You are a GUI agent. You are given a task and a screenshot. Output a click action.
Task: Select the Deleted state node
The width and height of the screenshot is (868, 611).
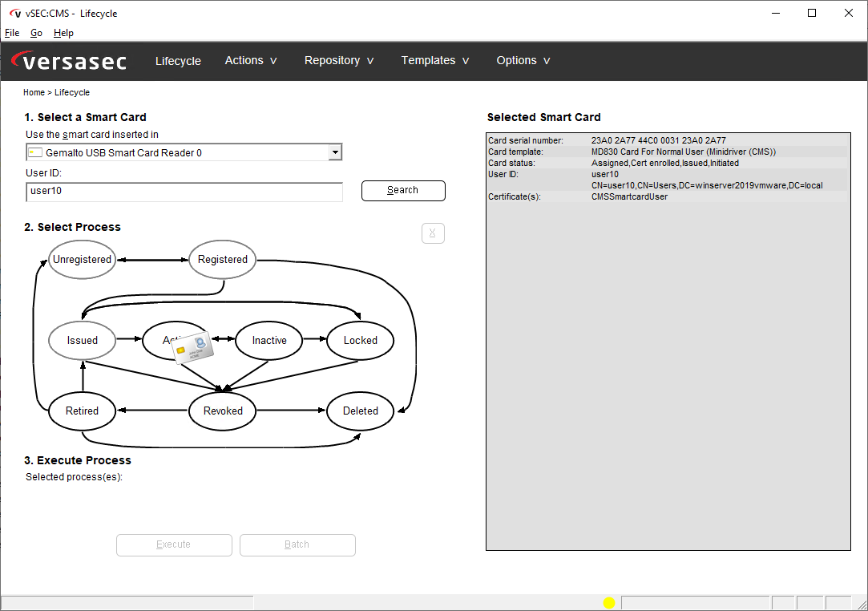pos(361,411)
